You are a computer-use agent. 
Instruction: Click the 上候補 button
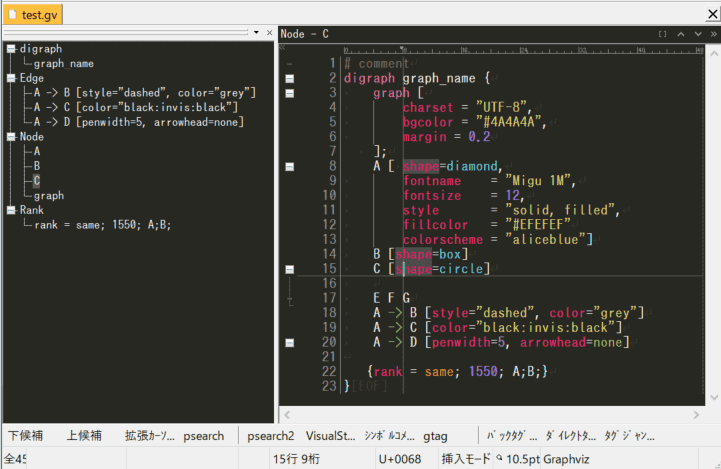[84, 435]
